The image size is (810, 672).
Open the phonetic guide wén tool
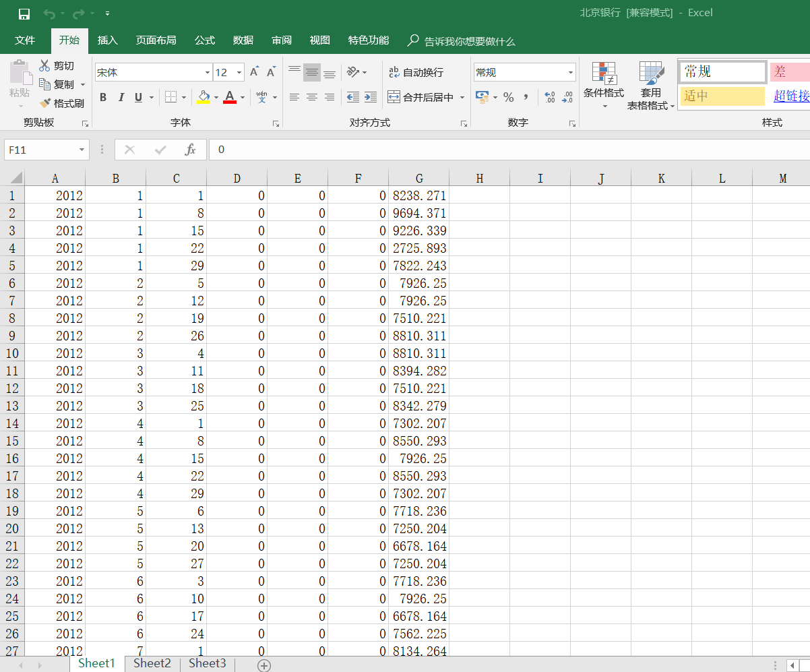[x=262, y=97]
